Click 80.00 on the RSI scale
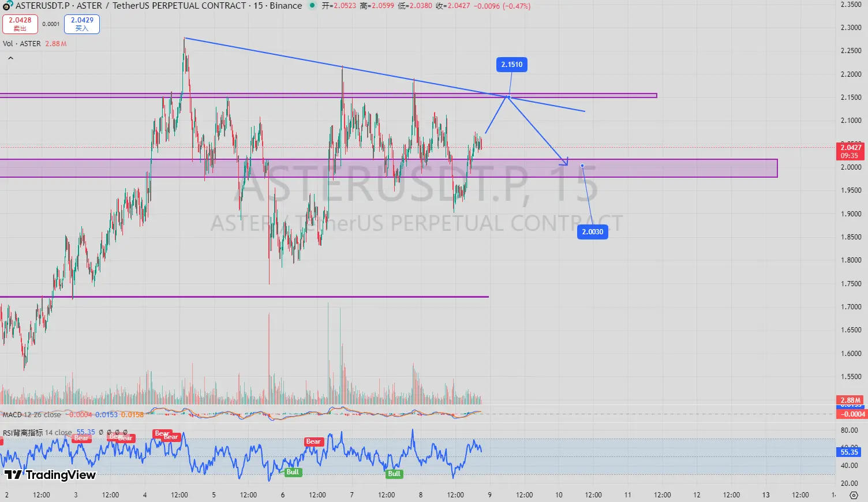The height and width of the screenshot is (502, 868). click(849, 430)
